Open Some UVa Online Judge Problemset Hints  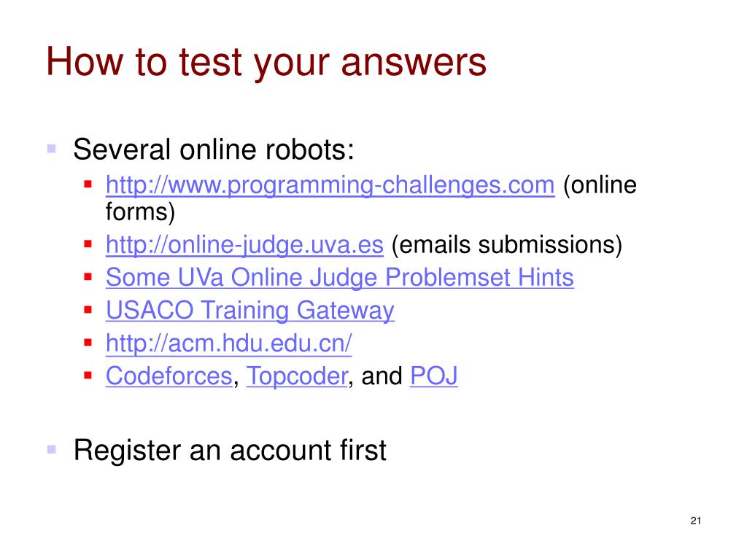(340, 278)
